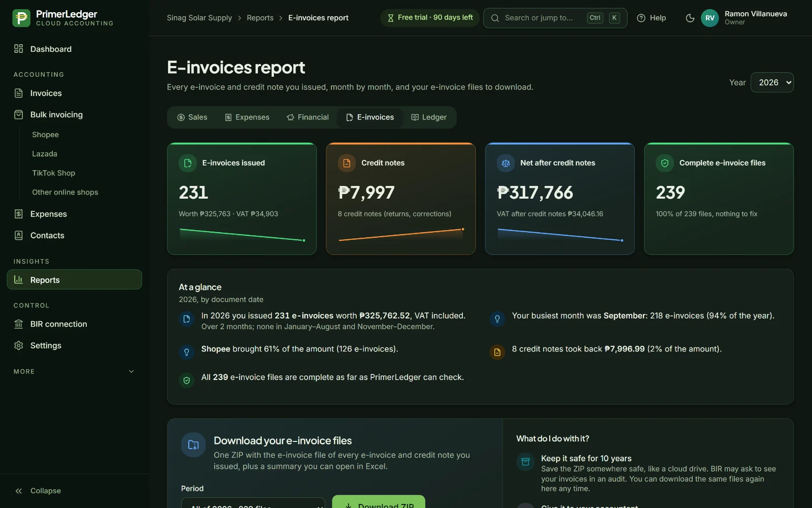Switch to the Expenses report tab
This screenshot has height=508, width=812.
coord(247,117)
